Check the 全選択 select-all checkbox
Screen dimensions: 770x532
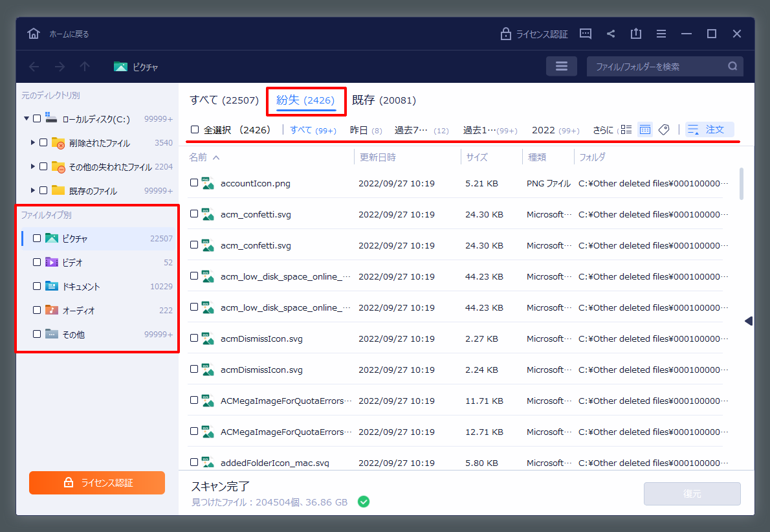[x=195, y=129]
